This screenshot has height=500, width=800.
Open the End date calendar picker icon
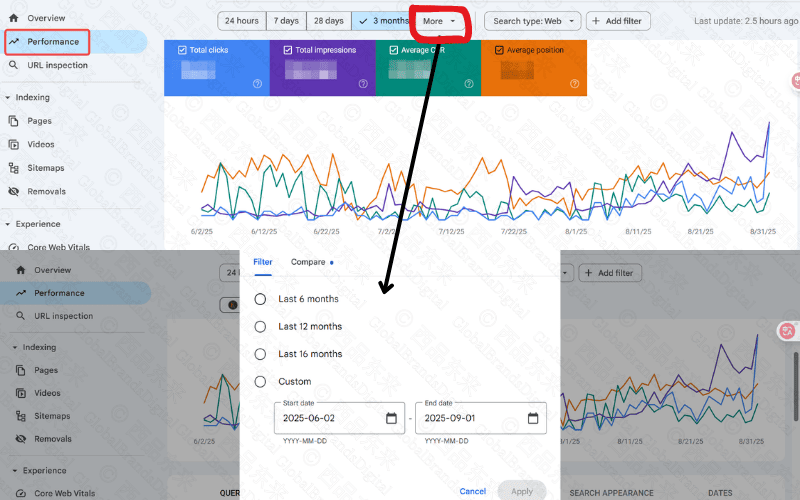pyautogui.click(x=533, y=418)
